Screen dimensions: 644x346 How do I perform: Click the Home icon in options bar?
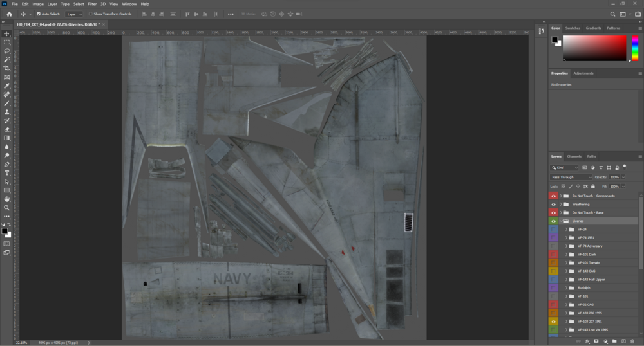coord(9,14)
